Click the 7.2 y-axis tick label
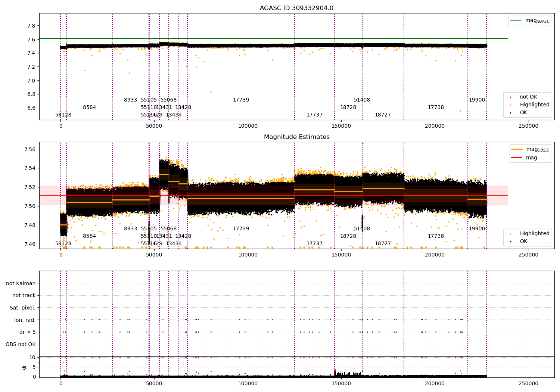Viewport: 560px width, 392px height. 31,67
